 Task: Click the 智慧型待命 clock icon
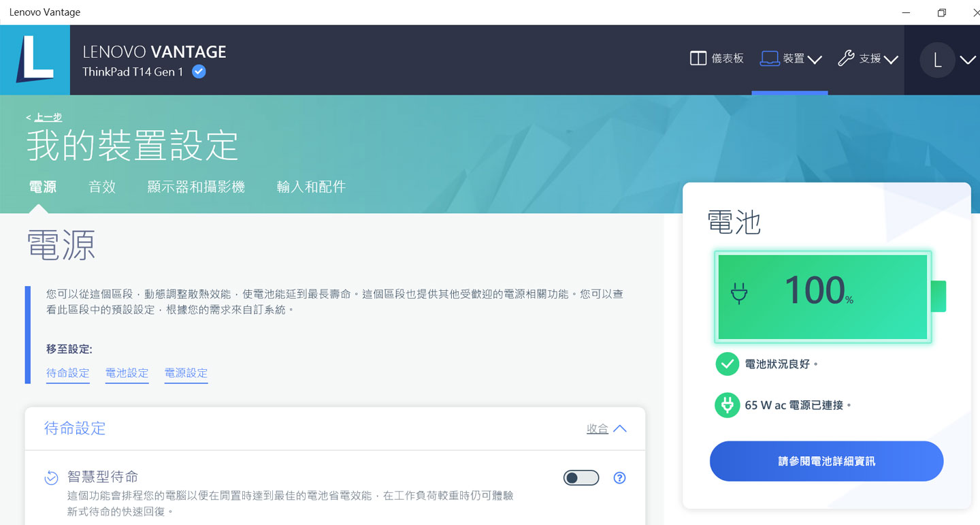[51, 478]
